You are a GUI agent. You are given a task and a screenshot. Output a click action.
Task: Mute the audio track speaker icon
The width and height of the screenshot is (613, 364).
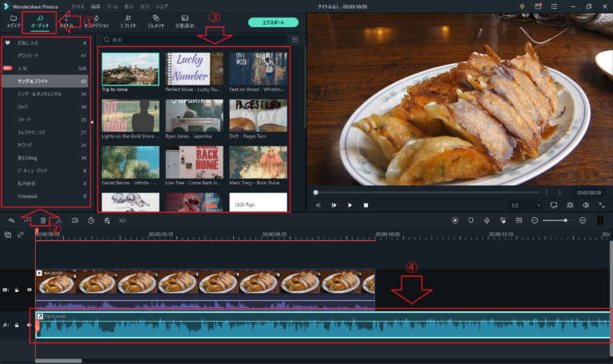(30, 325)
